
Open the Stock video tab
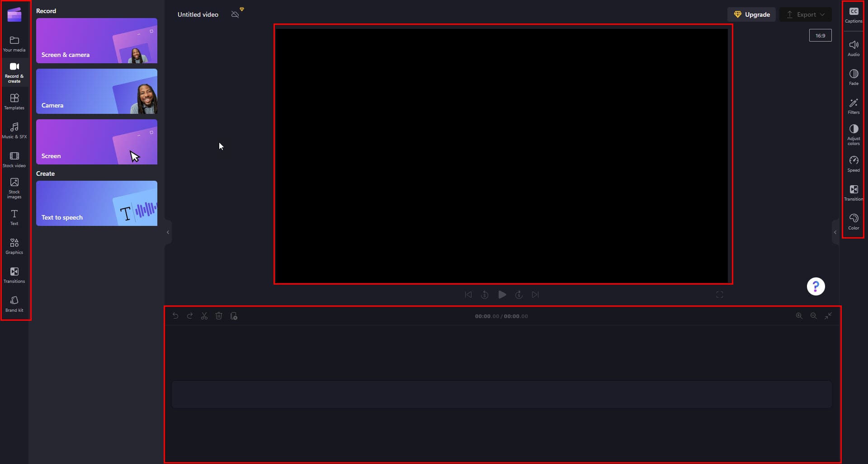(14, 159)
